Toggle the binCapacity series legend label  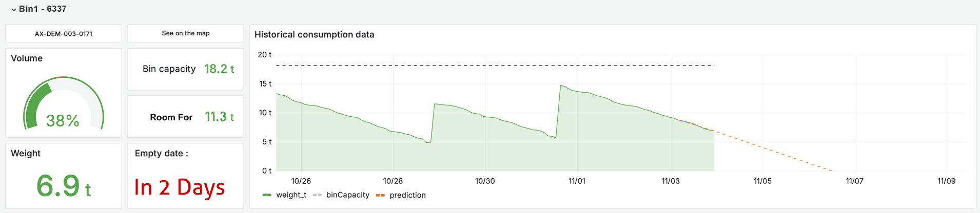pos(347,195)
